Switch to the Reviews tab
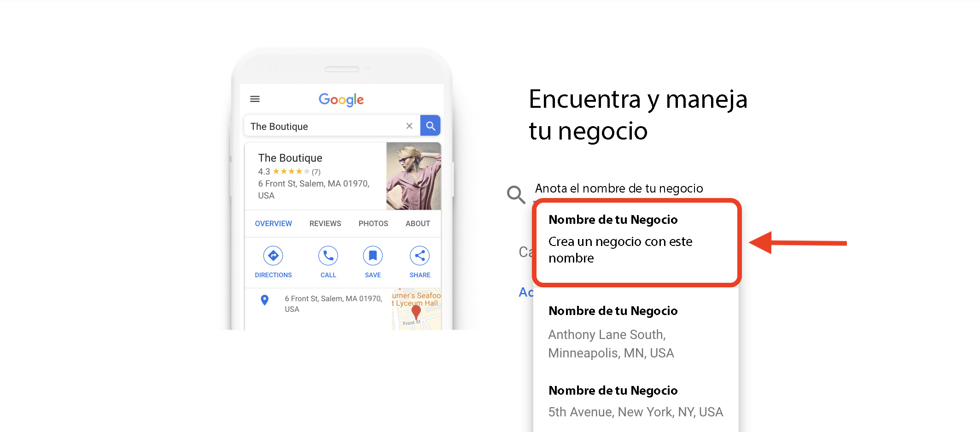The width and height of the screenshot is (980, 432). [325, 223]
